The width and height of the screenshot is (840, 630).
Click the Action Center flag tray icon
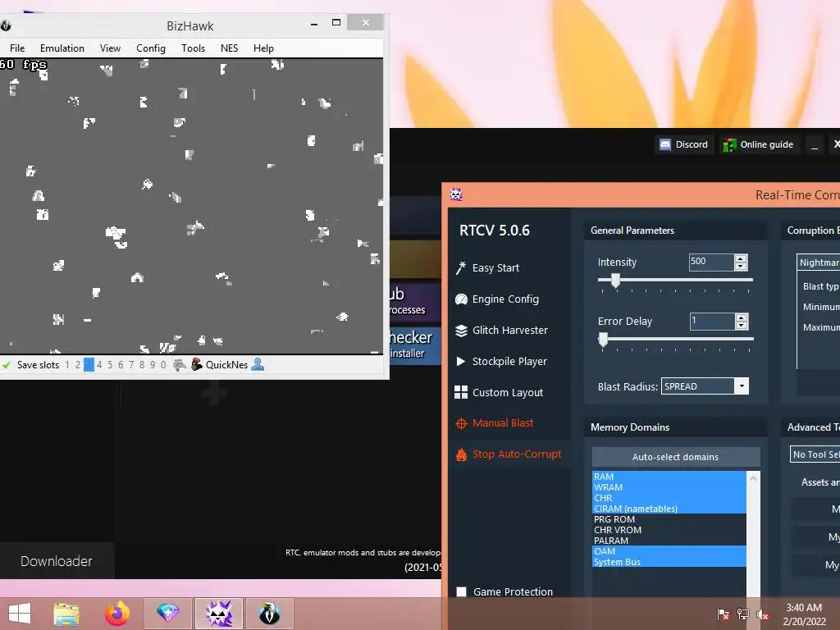tap(724, 614)
